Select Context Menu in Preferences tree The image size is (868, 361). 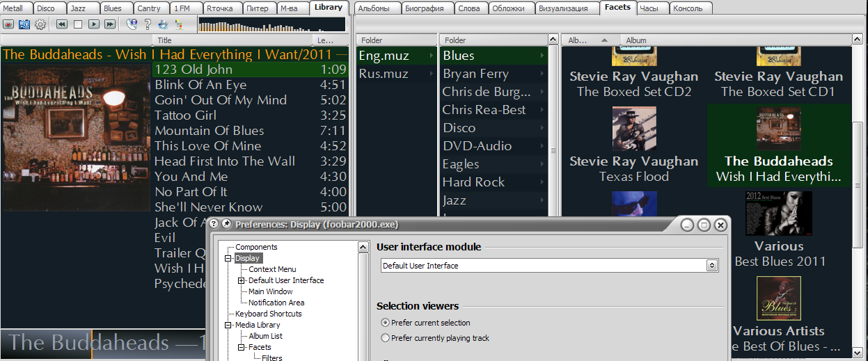[x=272, y=269]
